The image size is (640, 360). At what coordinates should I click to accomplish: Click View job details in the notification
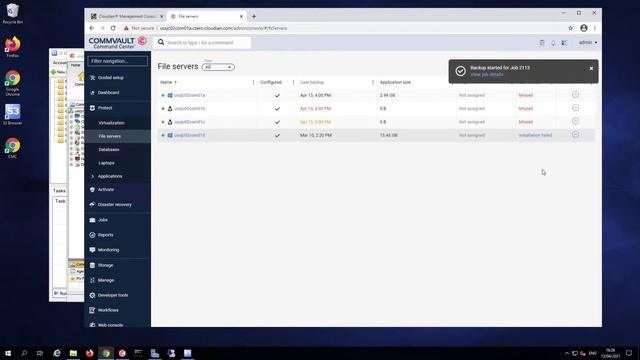click(487, 75)
